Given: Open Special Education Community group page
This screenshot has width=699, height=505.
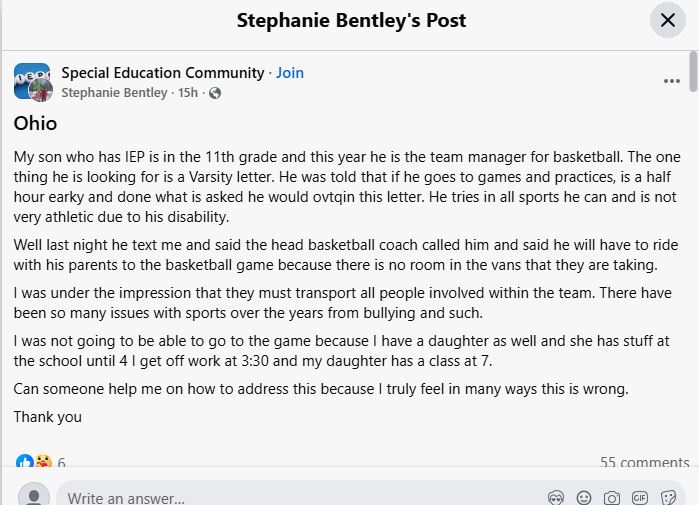Looking at the screenshot, I should [x=162, y=73].
